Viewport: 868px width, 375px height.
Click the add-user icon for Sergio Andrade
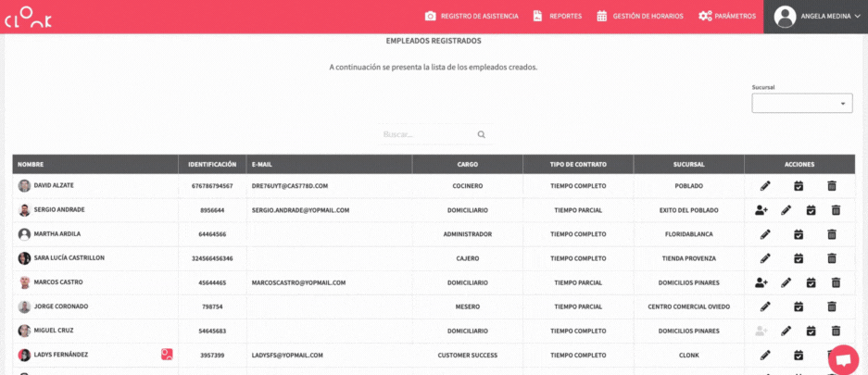click(761, 210)
